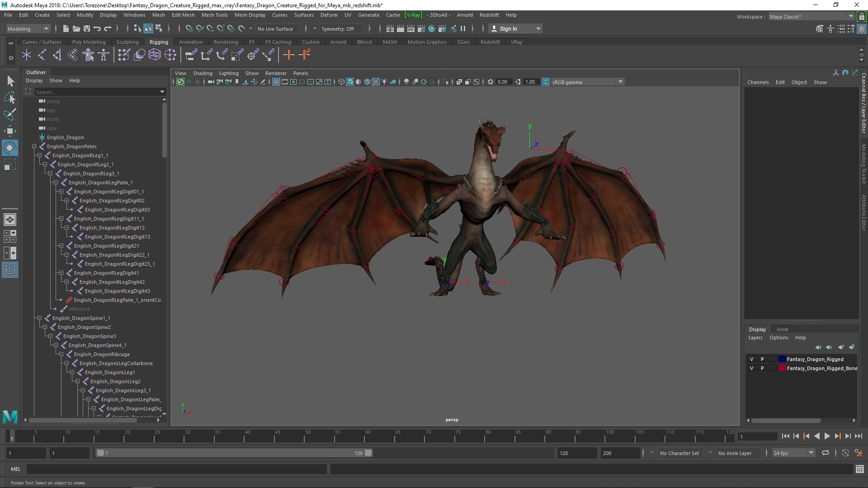Switch to the Animation shelf tab

point(190,42)
